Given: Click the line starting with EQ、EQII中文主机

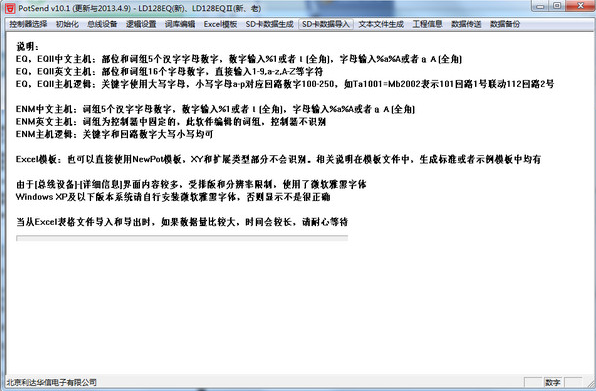Looking at the screenshot, I should point(239,59).
